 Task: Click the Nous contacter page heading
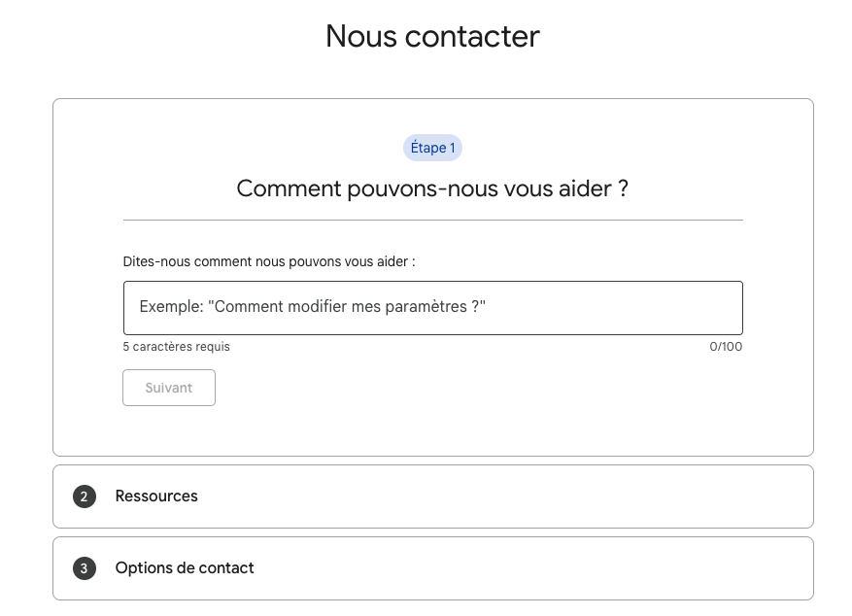click(x=432, y=36)
